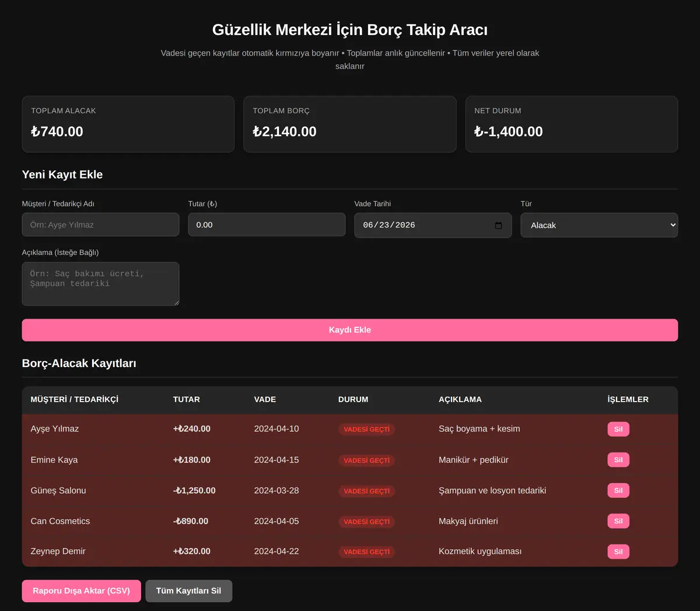Open the calendar picker in Vade Tarihi

[x=498, y=225]
